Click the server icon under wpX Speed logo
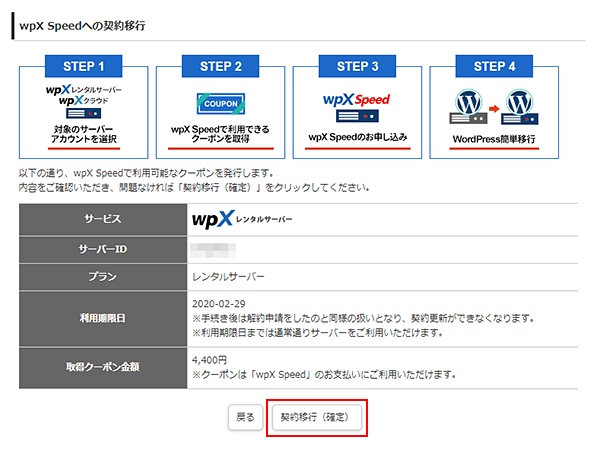The height and width of the screenshot is (463, 600). point(357,116)
